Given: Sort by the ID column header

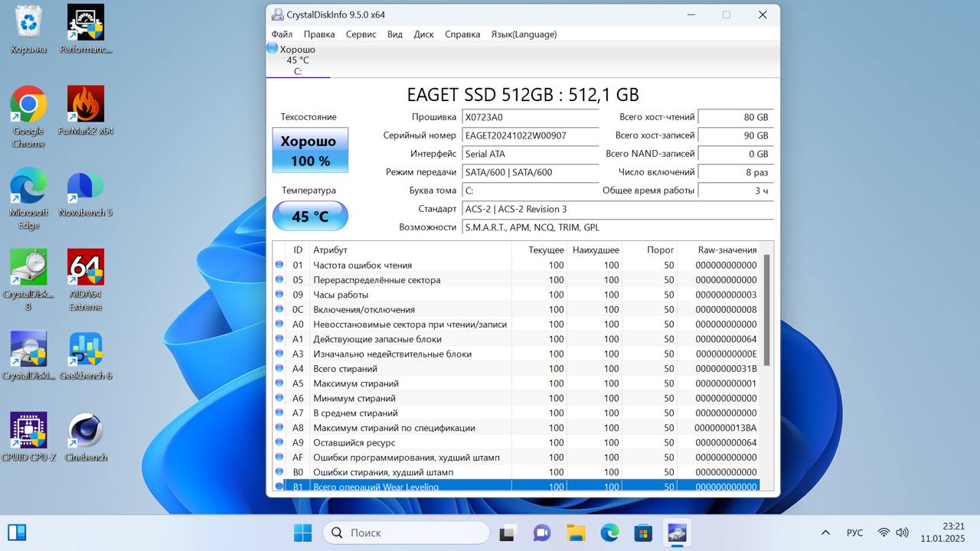Looking at the screenshot, I should [298, 249].
